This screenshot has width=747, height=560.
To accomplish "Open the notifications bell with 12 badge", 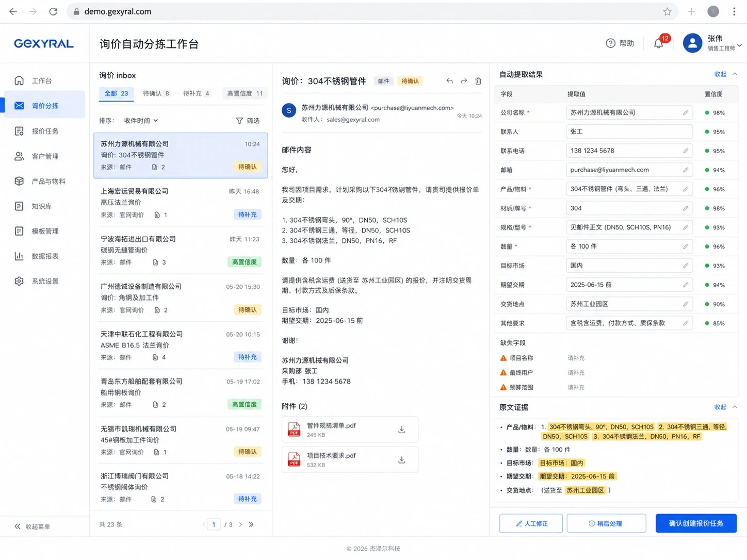I will point(659,43).
